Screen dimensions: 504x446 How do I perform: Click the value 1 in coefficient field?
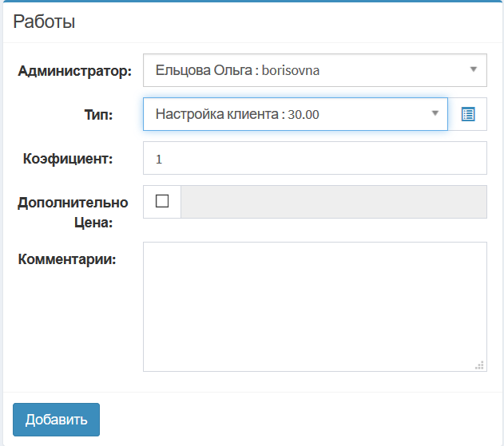pyautogui.click(x=159, y=160)
